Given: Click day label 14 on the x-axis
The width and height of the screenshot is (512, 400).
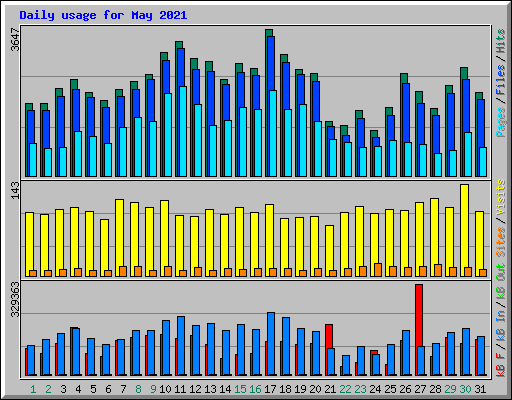Looking at the screenshot, I should click(225, 389).
